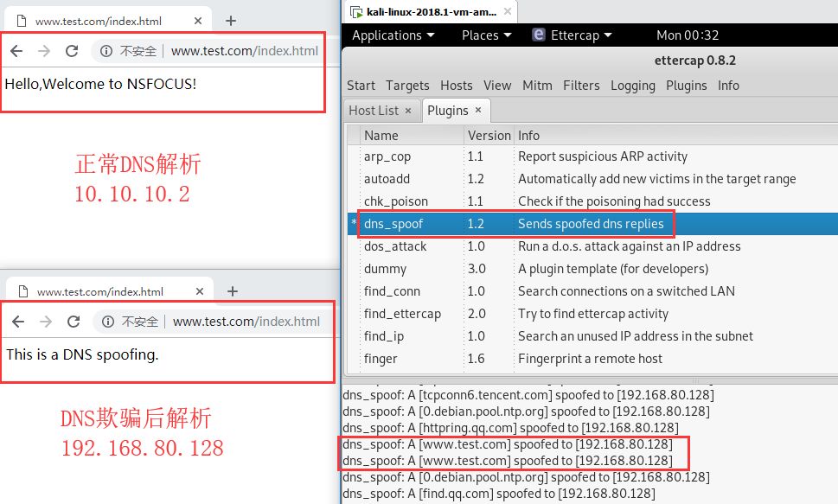
Task: Click the clock Mon 00:32
Action: [688, 35]
